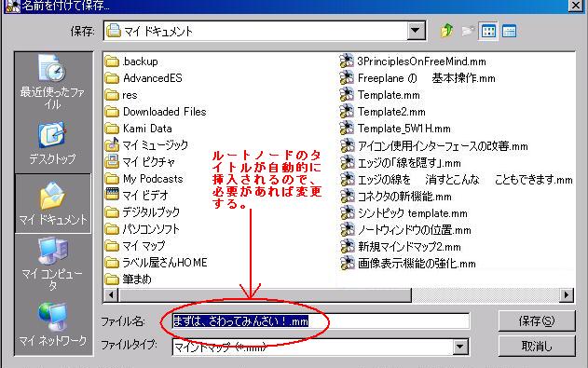588x368 pixels.
Task: Go up one folder level icon
Action: coord(446,31)
